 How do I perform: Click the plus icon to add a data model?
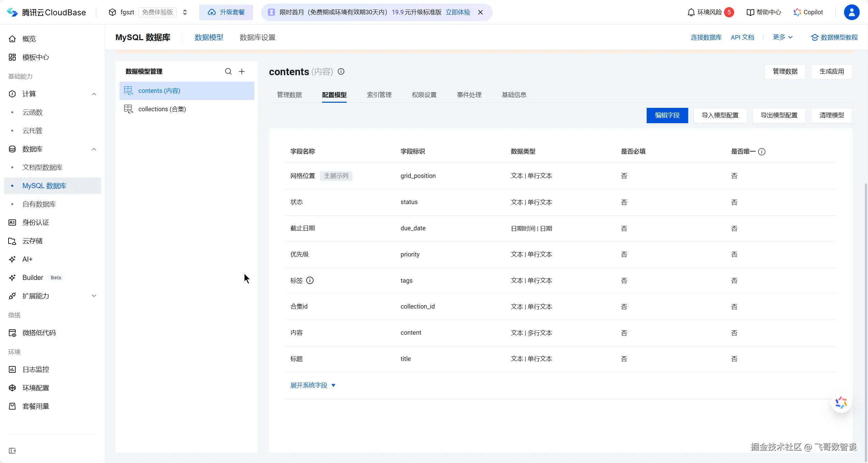(242, 71)
